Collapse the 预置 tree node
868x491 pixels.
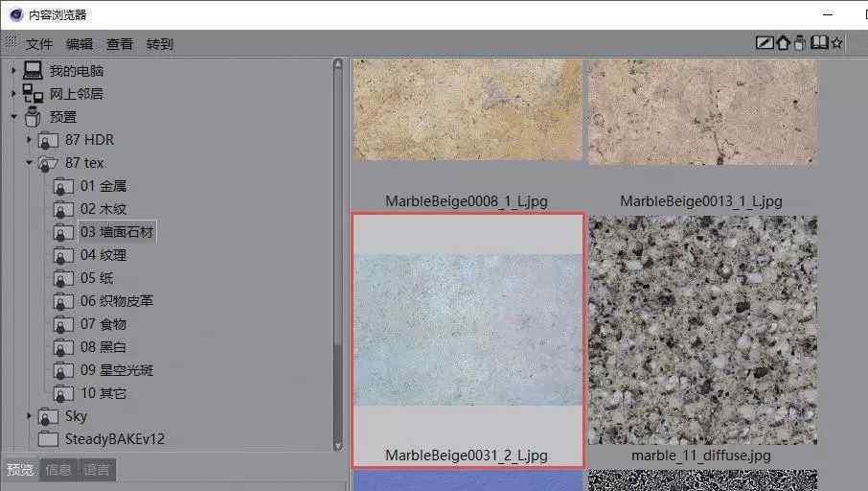tap(13, 116)
